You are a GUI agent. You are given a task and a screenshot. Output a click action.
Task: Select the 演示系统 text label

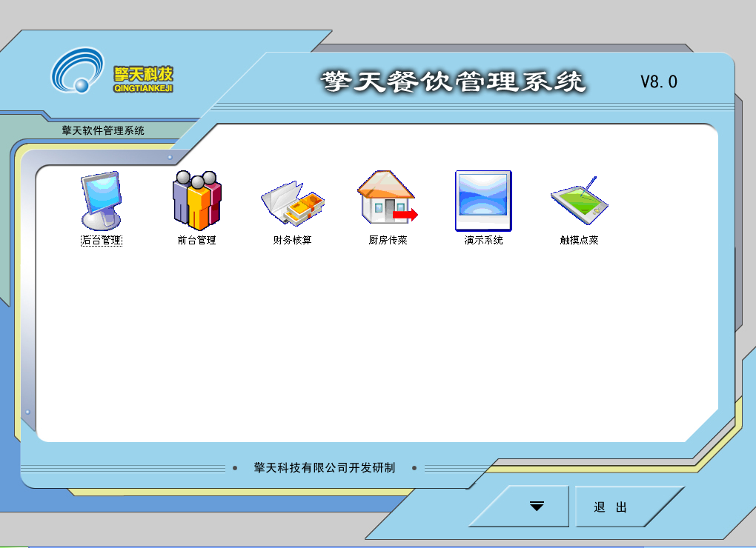483,241
